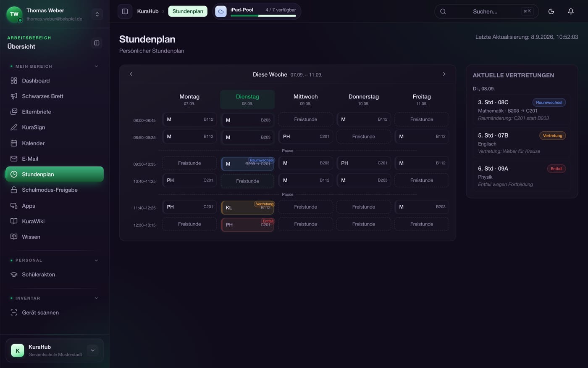Open Gerät scannen scanner icon
Viewport: 588px width, 368px height.
coord(14,312)
